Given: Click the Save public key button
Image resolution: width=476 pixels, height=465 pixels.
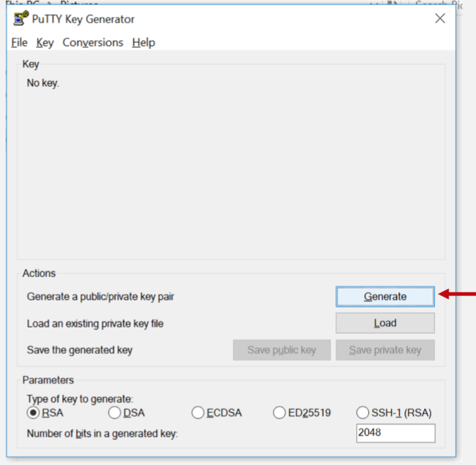Looking at the screenshot, I should pos(281,350).
